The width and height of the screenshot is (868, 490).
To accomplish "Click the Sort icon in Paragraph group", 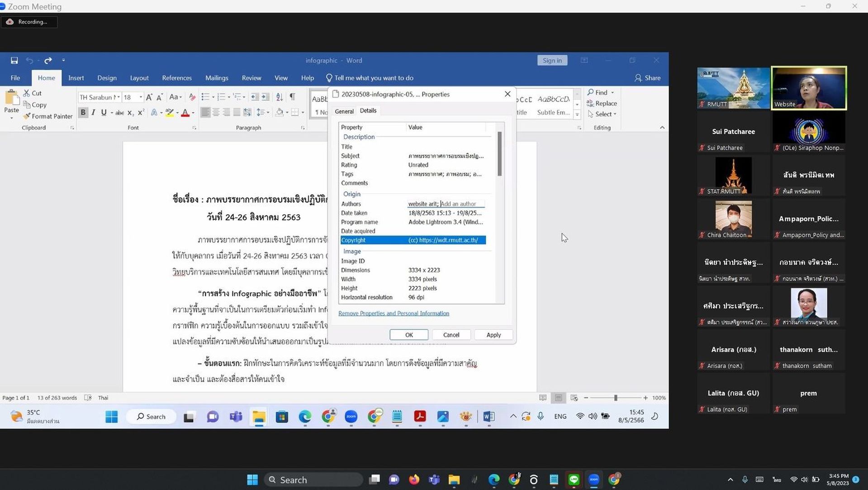I will [280, 97].
